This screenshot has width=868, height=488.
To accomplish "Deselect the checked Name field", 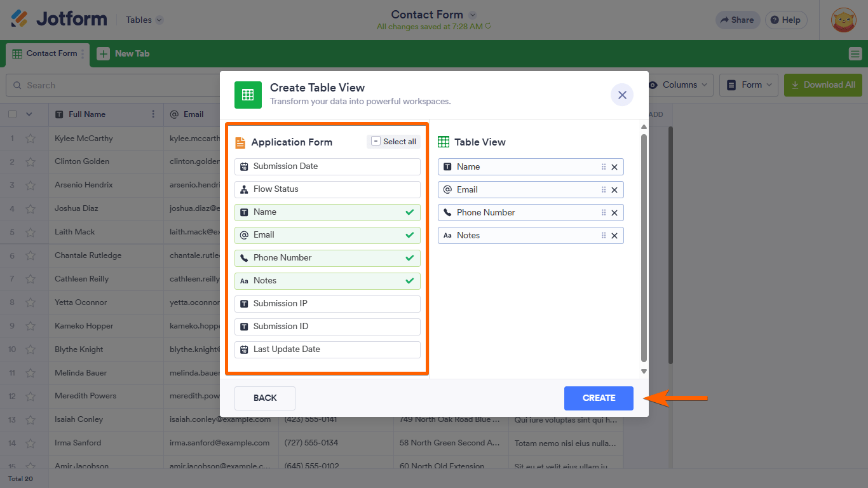I will 327,212.
